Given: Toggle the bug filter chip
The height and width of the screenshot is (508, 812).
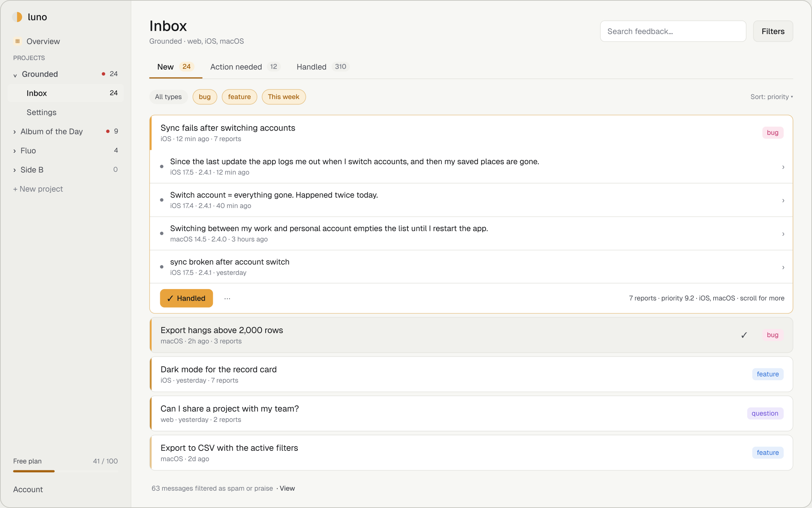Looking at the screenshot, I should pyautogui.click(x=205, y=97).
